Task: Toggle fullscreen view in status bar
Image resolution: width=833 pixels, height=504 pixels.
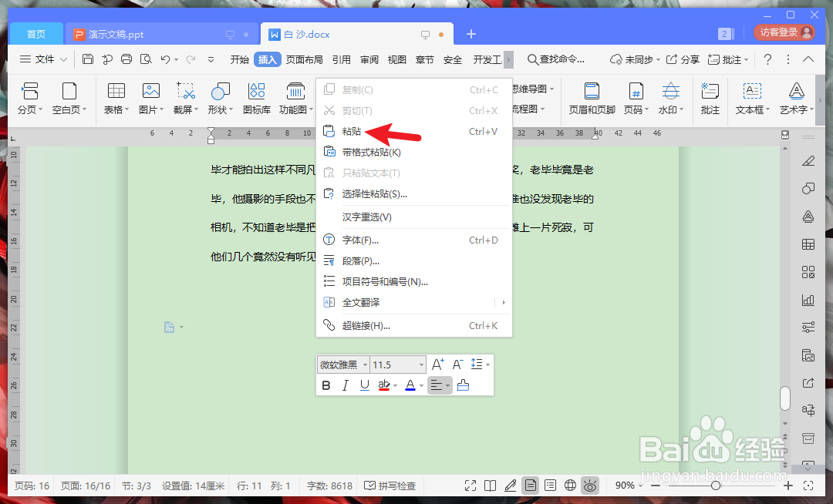Action: coord(470,486)
